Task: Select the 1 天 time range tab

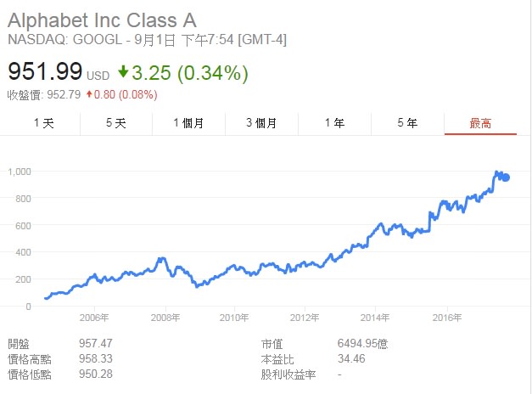Action: coord(44,123)
